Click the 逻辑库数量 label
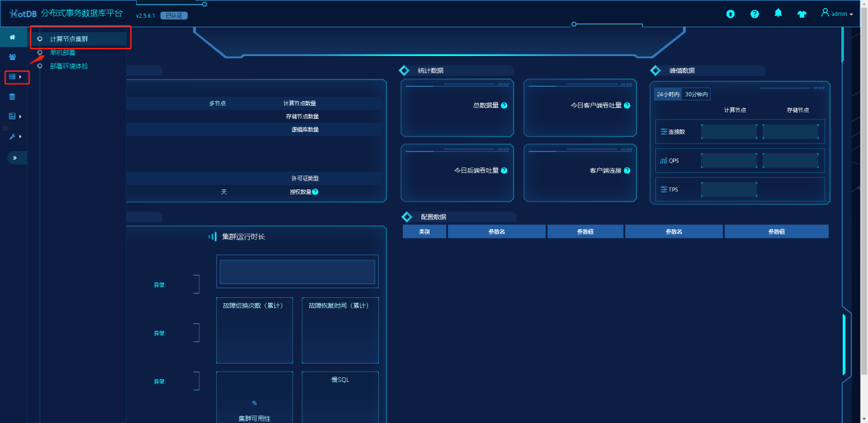Screen dimensions: 868x423 coord(305,129)
